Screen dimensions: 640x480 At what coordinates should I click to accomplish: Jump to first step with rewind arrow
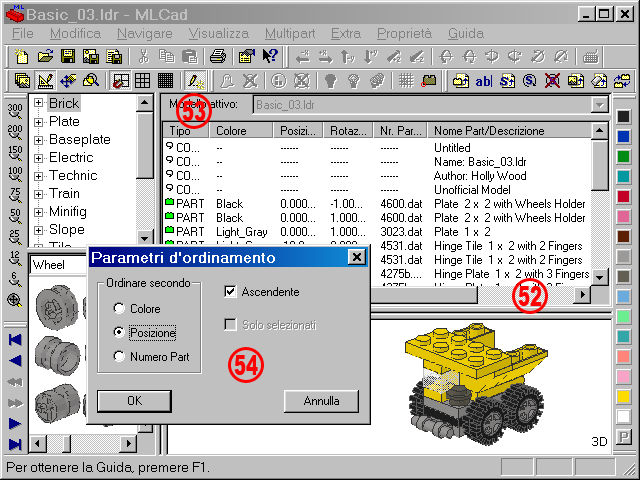[x=15, y=340]
